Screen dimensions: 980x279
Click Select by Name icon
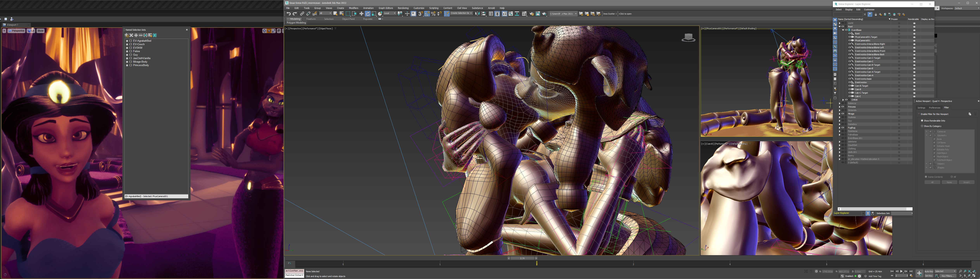(x=341, y=14)
